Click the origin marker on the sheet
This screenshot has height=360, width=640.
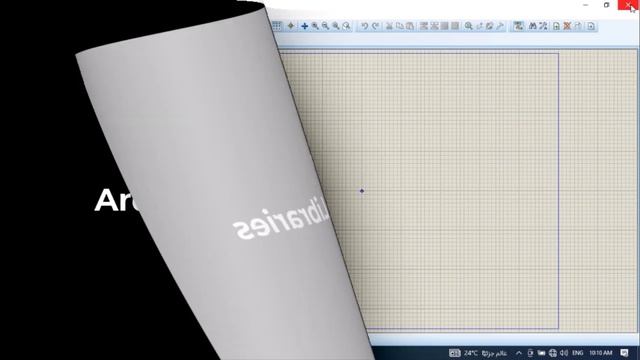[362, 191]
